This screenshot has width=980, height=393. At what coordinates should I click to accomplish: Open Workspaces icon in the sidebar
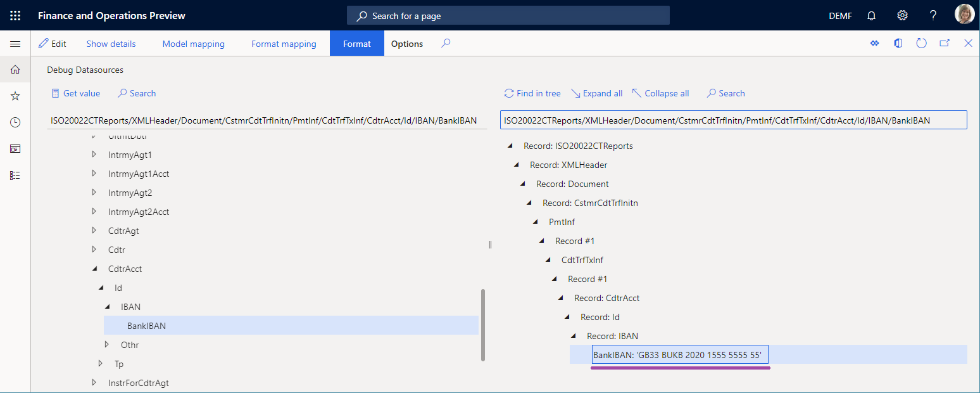click(x=15, y=149)
